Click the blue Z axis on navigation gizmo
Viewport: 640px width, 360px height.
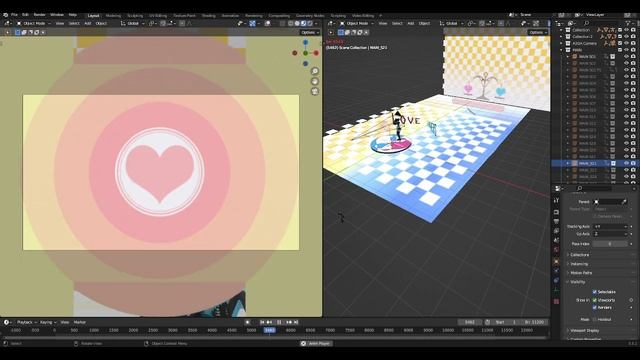click(305, 42)
